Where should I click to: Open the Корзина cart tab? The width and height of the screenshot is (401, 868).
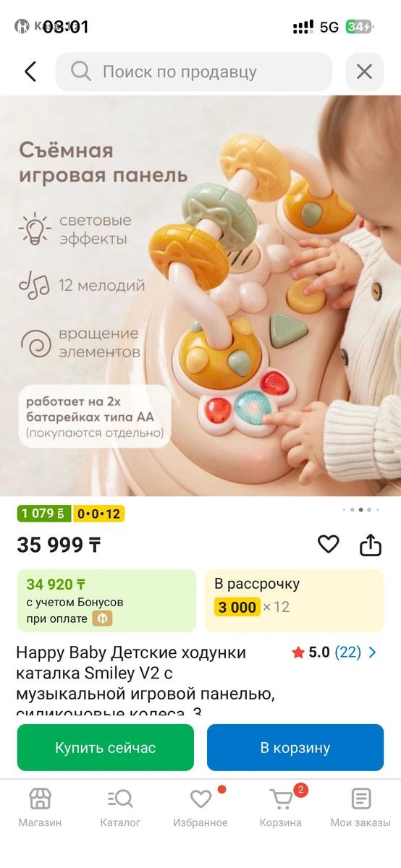tap(281, 808)
